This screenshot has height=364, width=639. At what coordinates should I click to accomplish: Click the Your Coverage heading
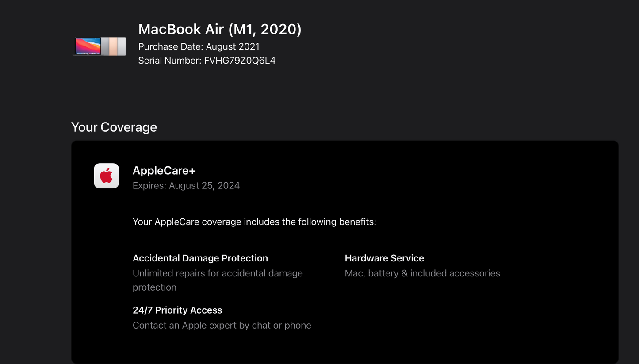click(x=114, y=127)
